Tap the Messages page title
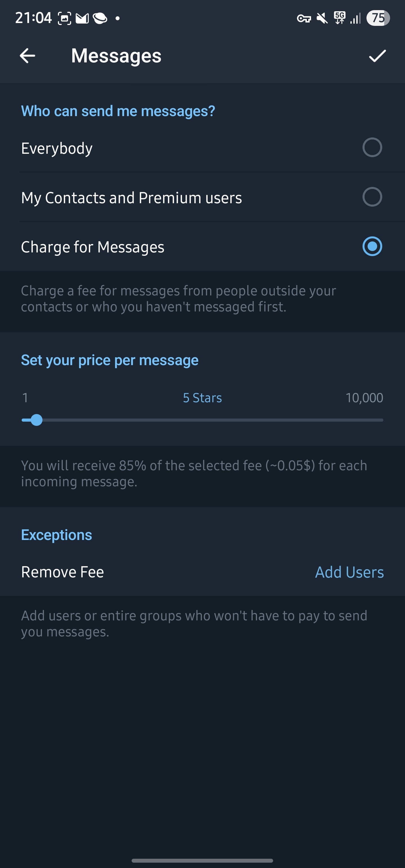The height and width of the screenshot is (868, 405). coord(116,56)
